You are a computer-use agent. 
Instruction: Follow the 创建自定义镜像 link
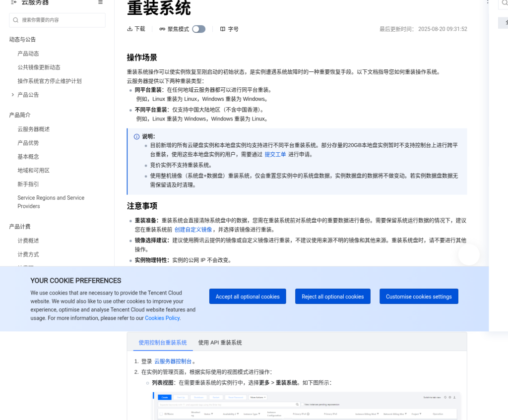coord(193,230)
